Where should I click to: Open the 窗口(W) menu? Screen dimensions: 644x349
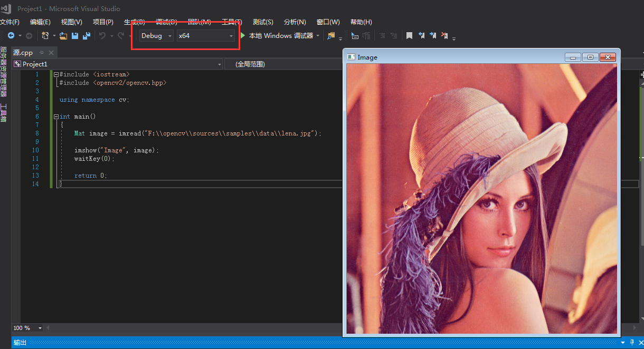[x=328, y=22]
